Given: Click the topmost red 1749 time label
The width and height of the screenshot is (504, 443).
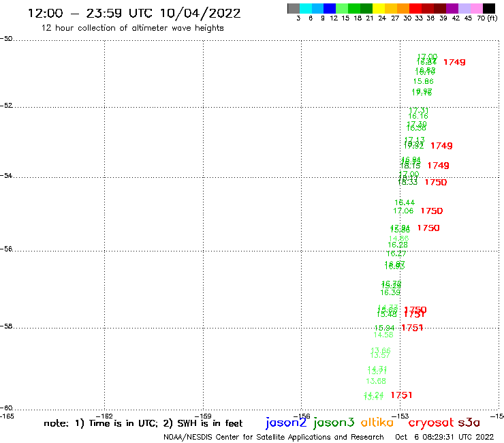Looking at the screenshot, I should tap(454, 62).
